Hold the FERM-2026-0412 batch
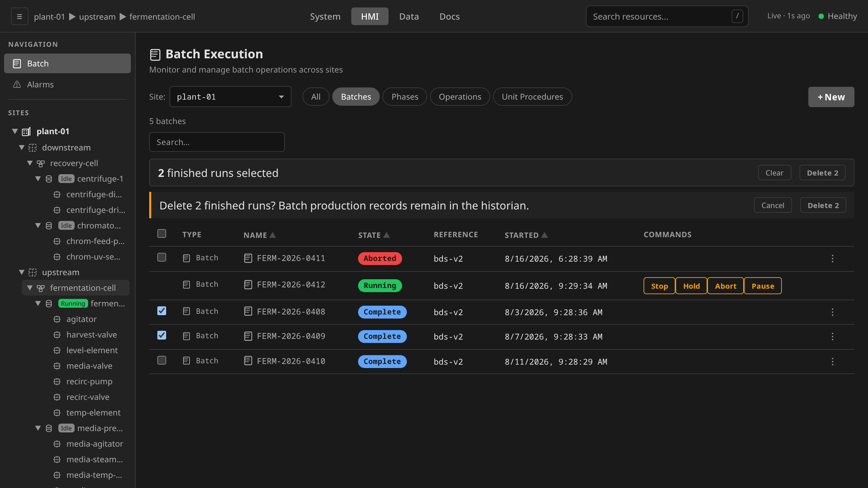868x488 pixels. (691, 286)
